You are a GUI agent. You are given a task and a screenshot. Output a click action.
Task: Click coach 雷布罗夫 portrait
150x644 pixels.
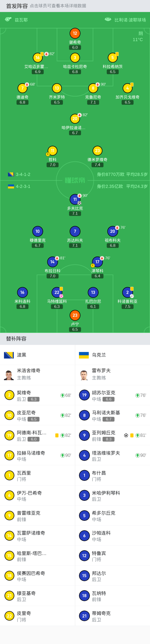tap(84, 375)
